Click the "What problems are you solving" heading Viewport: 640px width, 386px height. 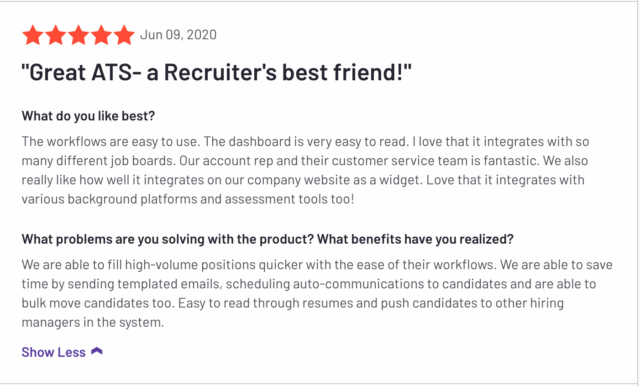click(x=267, y=239)
